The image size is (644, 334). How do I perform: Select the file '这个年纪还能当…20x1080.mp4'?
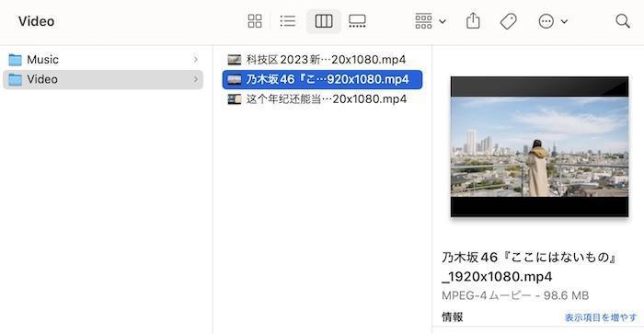[x=322, y=99]
